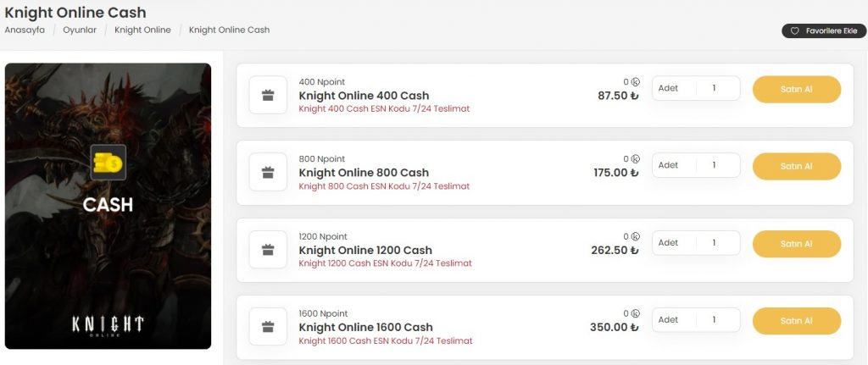Open Knight Online 800 Cash product title
868x365 pixels.
(364, 173)
